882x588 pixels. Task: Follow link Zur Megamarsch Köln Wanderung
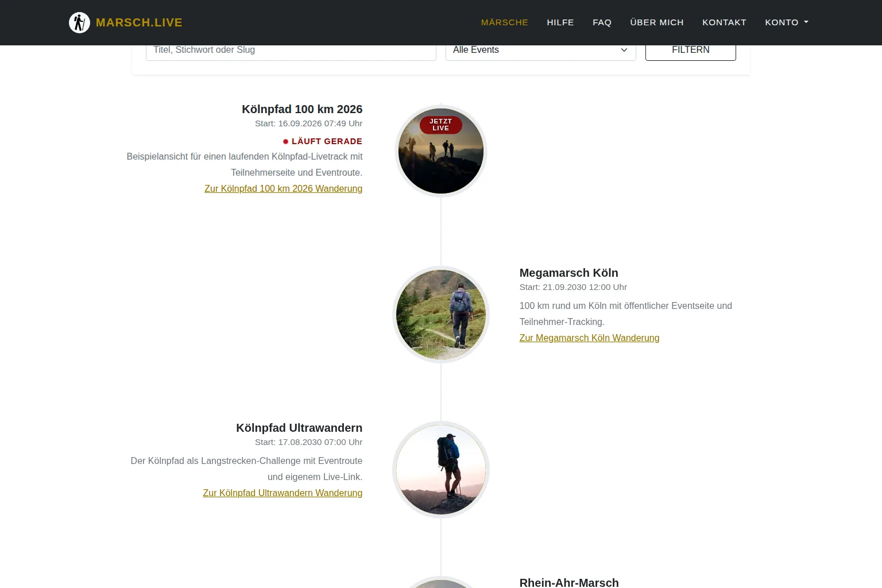click(589, 338)
